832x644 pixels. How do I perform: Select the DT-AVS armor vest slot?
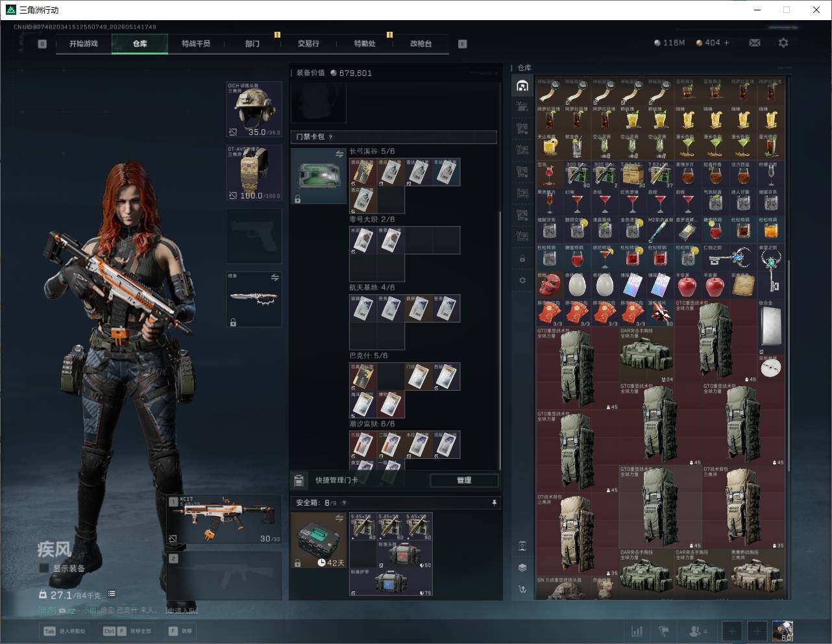coord(254,173)
